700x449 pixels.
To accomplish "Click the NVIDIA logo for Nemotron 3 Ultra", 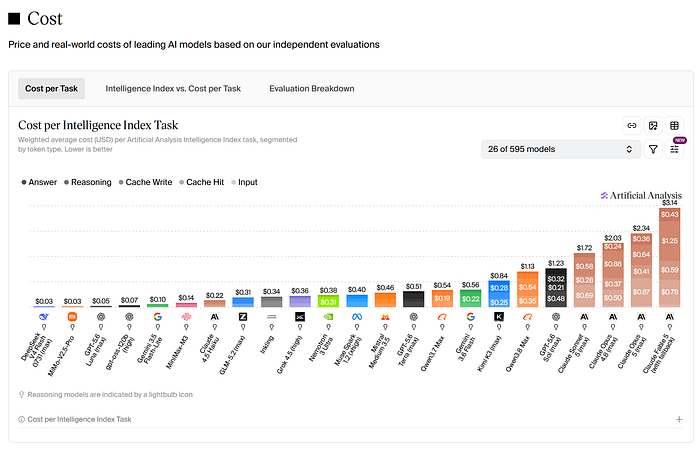I will coord(328,317).
